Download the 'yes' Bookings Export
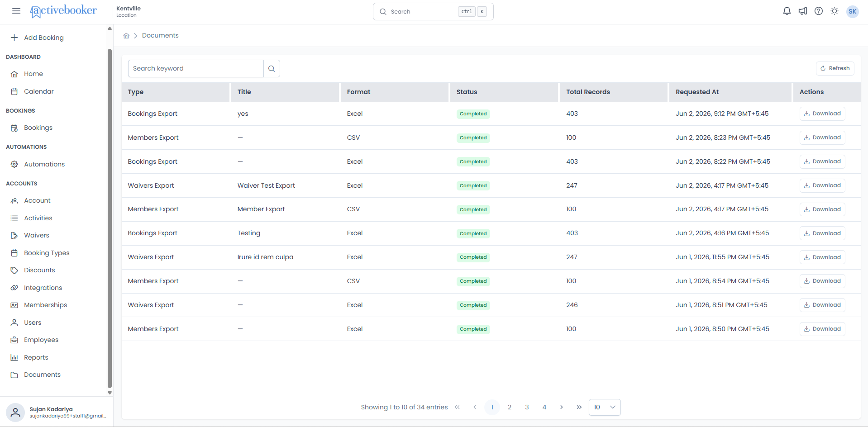Viewport: 868px width, 427px height. click(822, 114)
